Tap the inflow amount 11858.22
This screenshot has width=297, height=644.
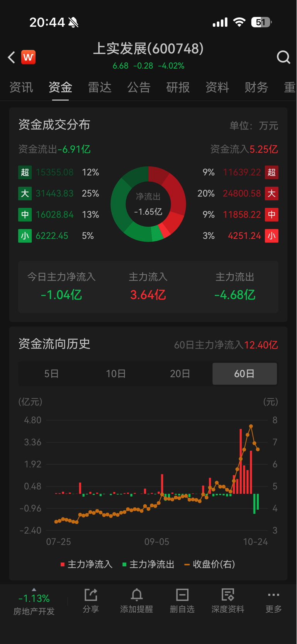242,215
